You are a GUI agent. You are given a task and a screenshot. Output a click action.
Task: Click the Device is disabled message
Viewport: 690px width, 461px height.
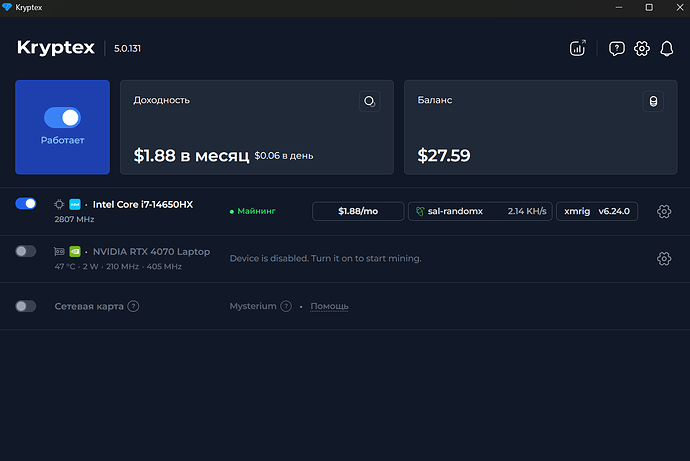[x=325, y=259]
